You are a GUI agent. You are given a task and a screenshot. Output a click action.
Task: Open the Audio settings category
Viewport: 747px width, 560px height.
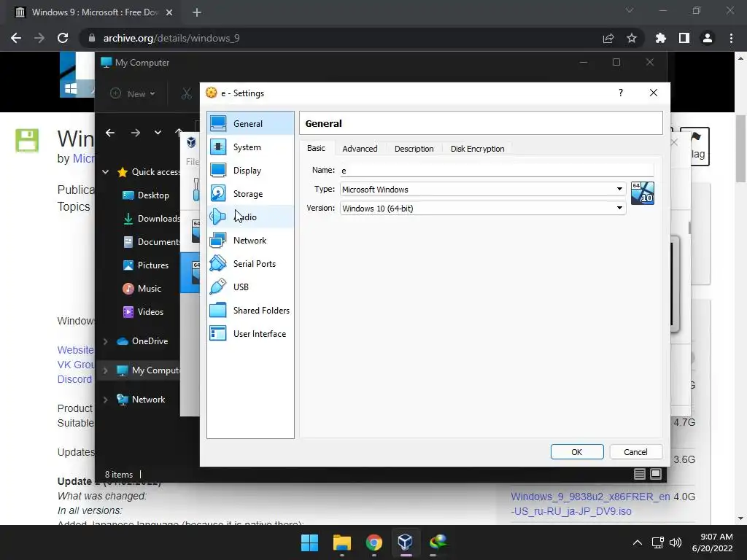point(250,217)
